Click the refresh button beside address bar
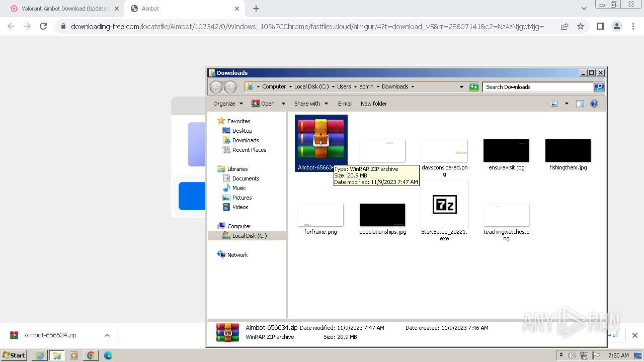 tap(474, 87)
